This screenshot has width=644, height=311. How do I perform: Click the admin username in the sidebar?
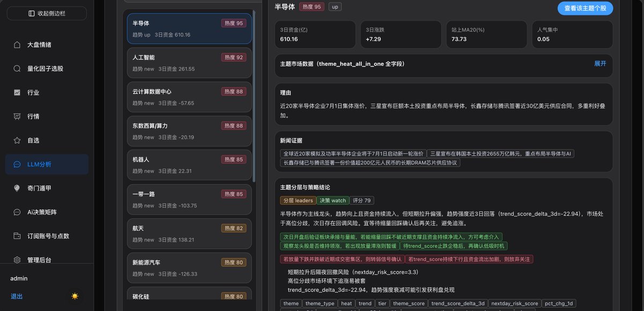[19, 278]
